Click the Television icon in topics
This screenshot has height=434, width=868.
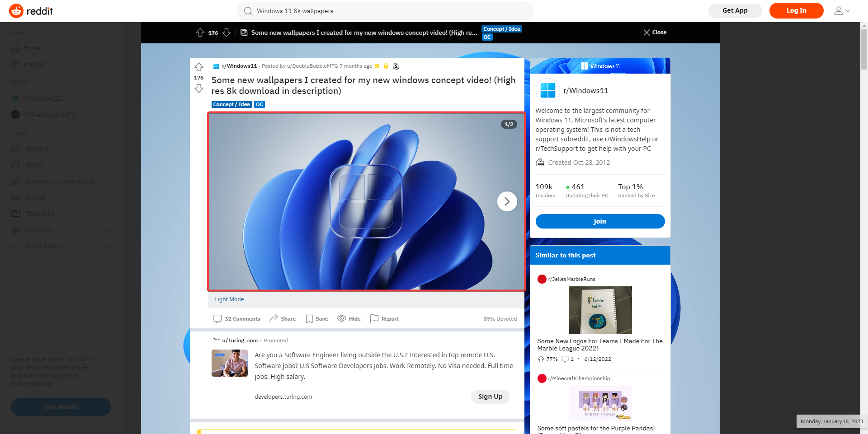(x=15, y=214)
